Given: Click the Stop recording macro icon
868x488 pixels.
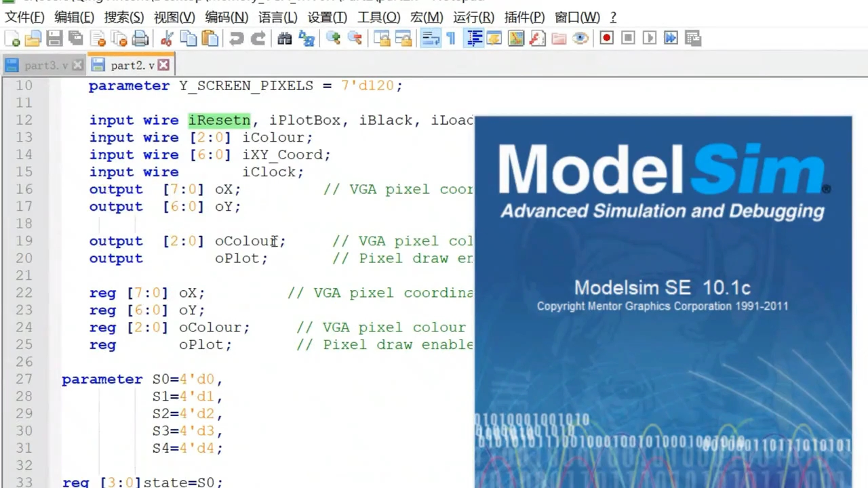Looking at the screenshot, I should point(629,38).
